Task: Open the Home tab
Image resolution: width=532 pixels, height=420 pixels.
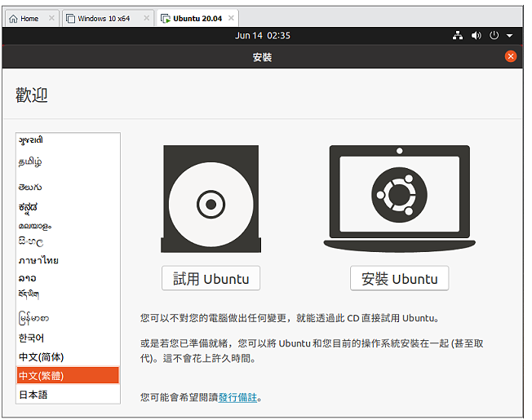Action: 32,18
